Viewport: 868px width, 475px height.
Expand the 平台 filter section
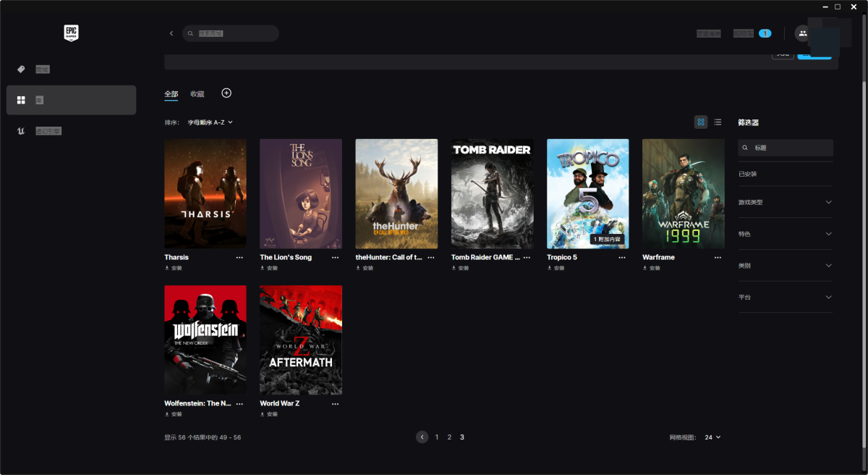point(786,297)
